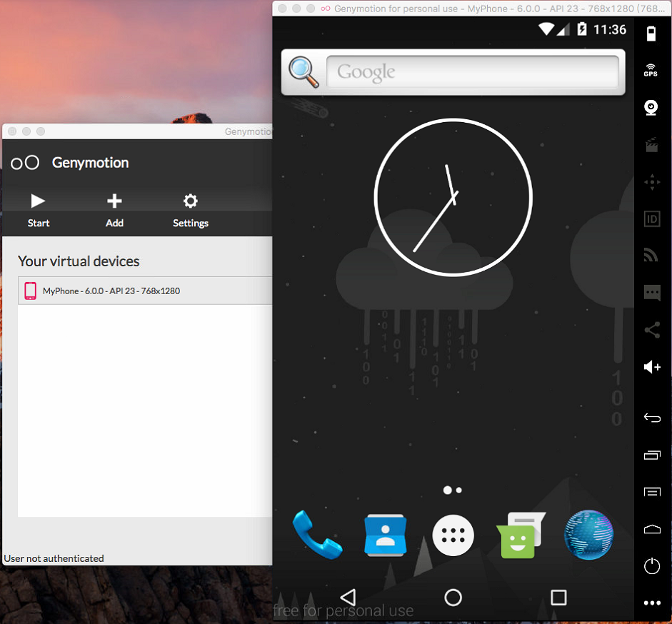672x624 pixels.
Task: Minimize the MyPhone emulator window
Action: tap(296, 8)
